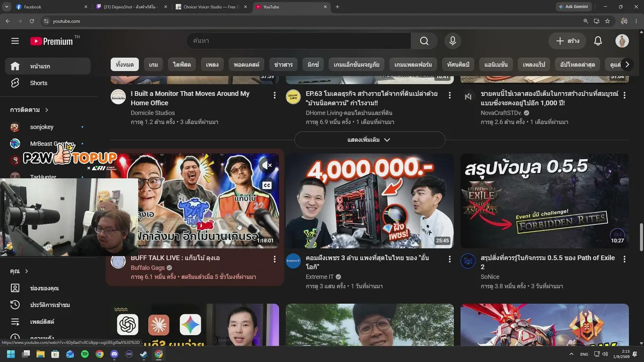The height and width of the screenshot is (362, 644).
Task: Open the YouTube account avatar menu
Action: (622, 41)
